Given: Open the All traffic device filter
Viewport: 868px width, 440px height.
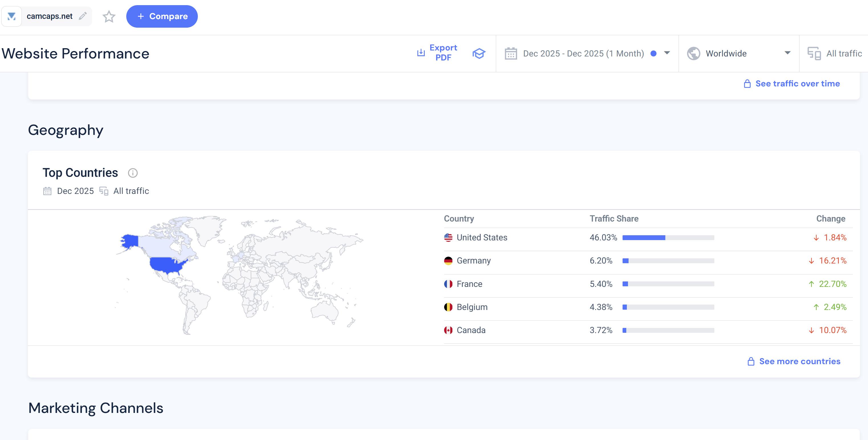Looking at the screenshot, I should click(843, 54).
